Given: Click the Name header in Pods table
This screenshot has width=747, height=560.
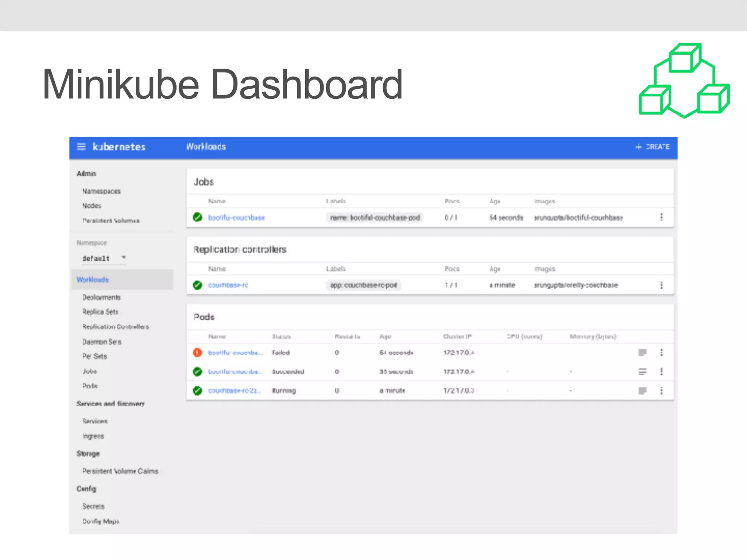Looking at the screenshot, I should (217, 337).
